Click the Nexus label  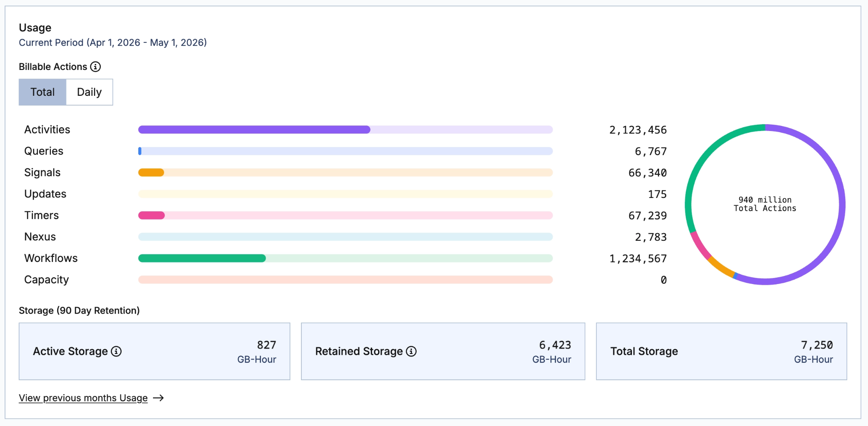[40, 237]
